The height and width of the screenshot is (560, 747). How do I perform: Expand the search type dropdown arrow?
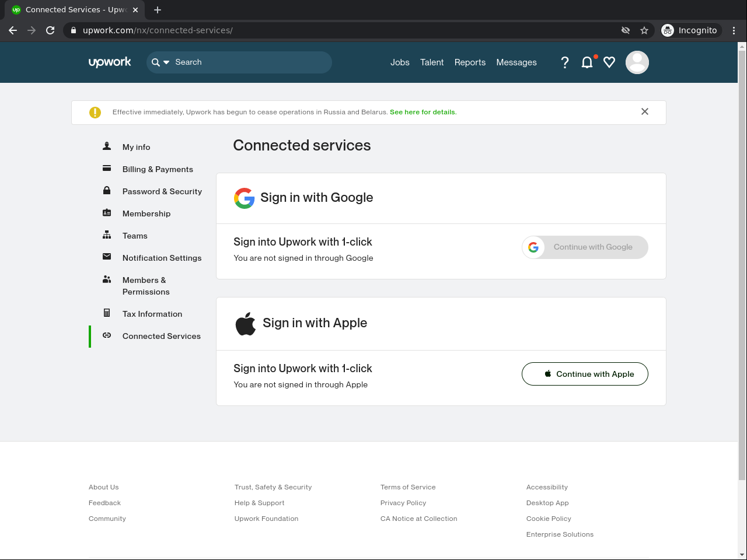tap(166, 62)
